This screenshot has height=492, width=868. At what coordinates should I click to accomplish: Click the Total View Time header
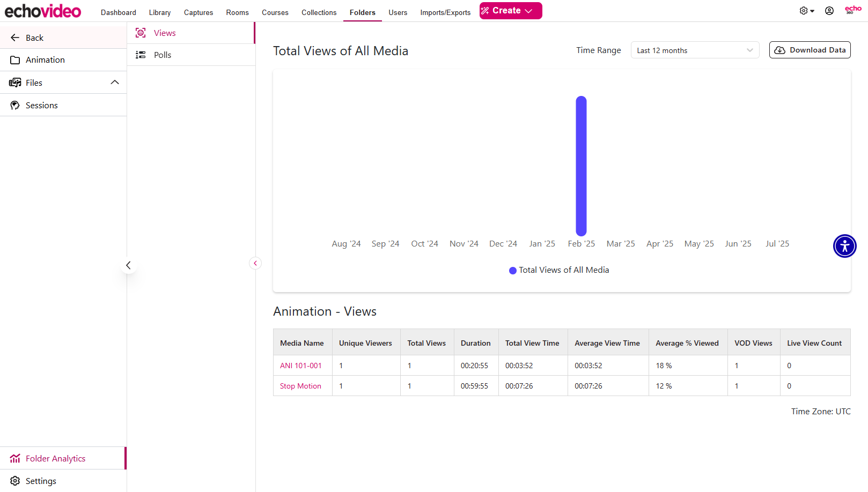[x=532, y=343]
